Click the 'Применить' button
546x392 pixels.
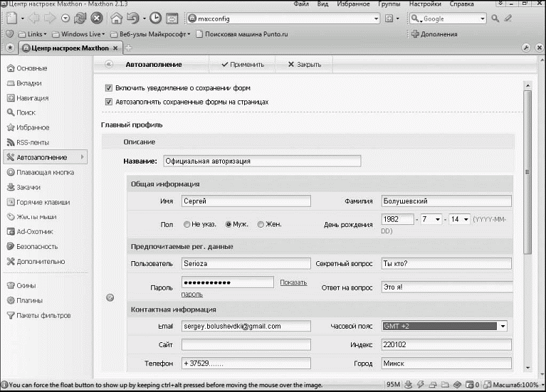(242, 64)
